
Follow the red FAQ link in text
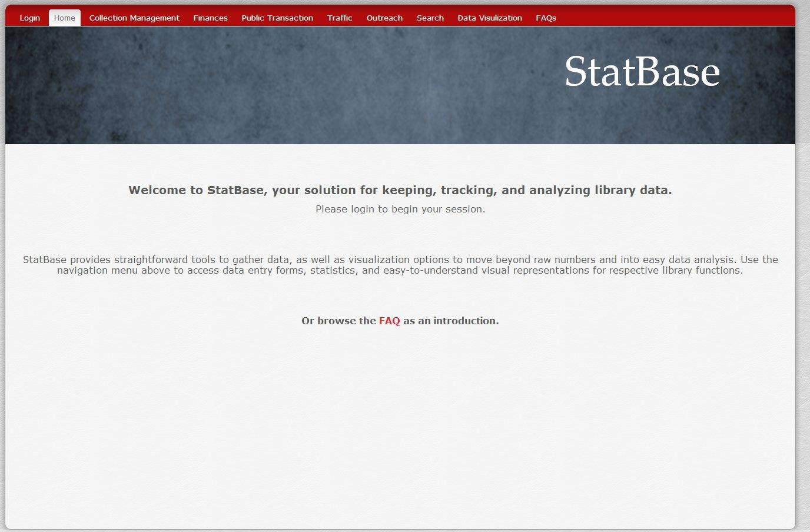click(389, 321)
